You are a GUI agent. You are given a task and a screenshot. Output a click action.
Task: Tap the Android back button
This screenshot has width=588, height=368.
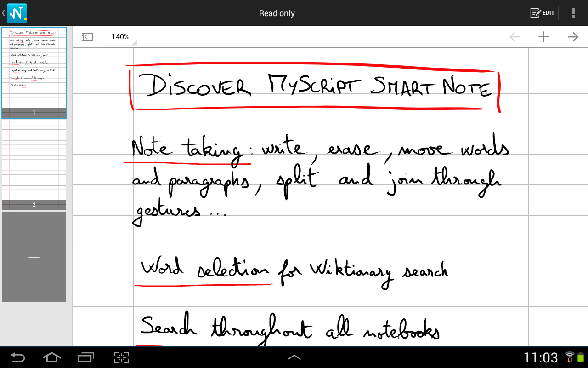[x=18, y=357]
